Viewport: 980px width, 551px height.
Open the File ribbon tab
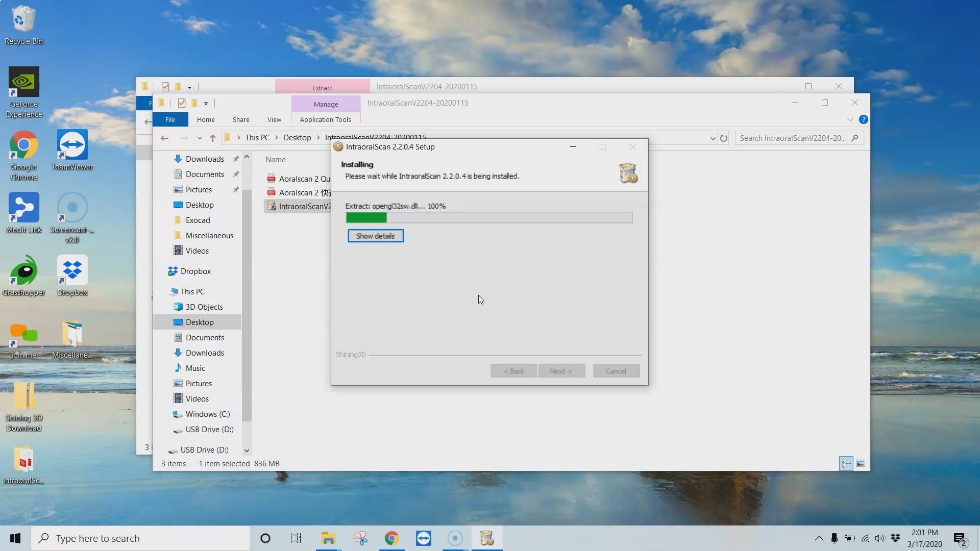[170, 119]
